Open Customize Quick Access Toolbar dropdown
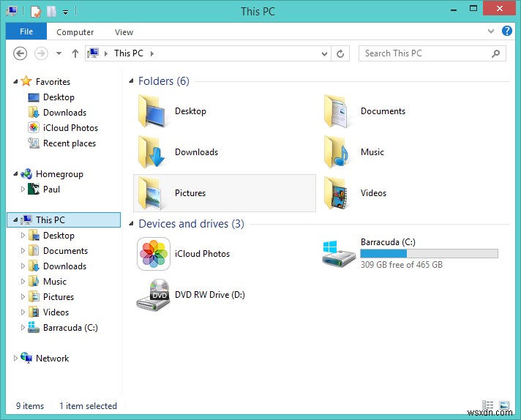 click(x=66, y=12)
